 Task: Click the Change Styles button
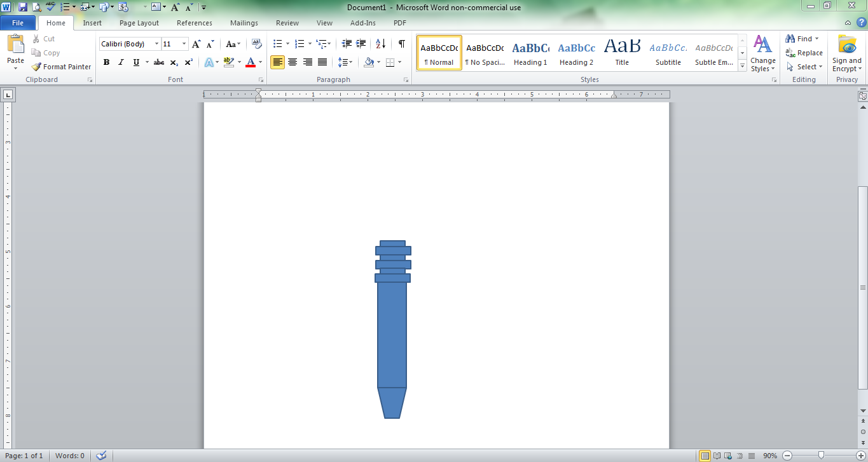[762, 54]
